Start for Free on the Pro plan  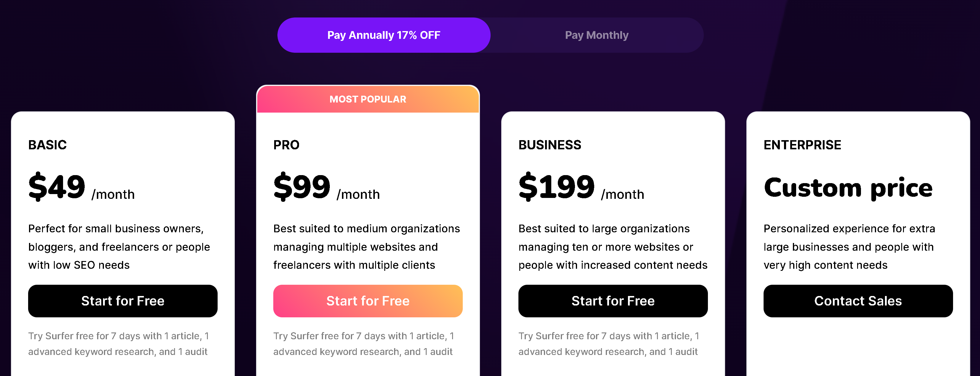[367, 301]
